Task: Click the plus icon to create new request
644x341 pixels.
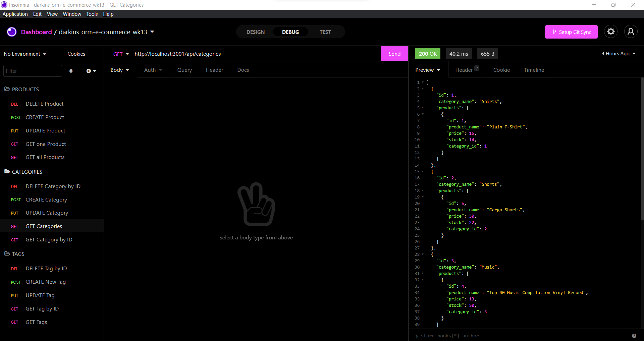Action: (89, 71)
